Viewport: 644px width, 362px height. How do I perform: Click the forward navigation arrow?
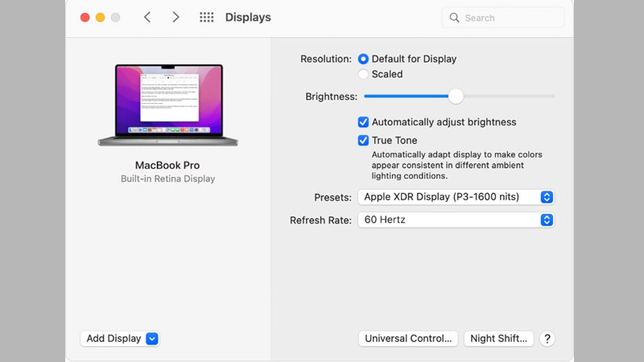coord(175,17)
